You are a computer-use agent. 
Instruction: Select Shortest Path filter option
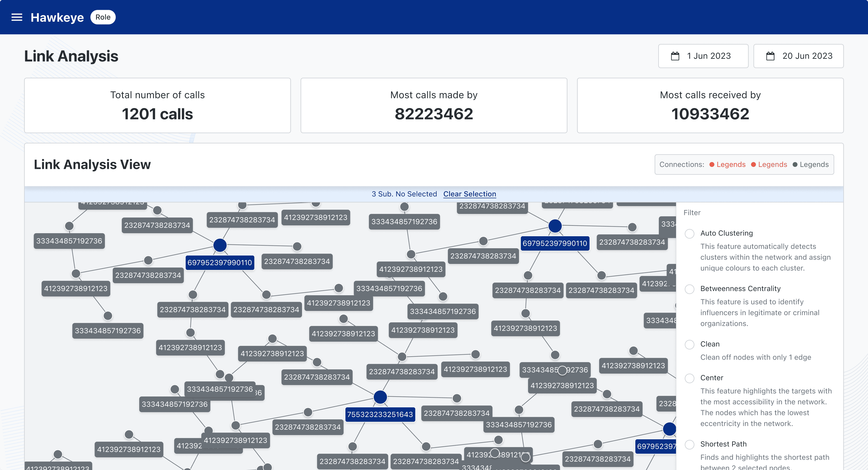point(689,444)
